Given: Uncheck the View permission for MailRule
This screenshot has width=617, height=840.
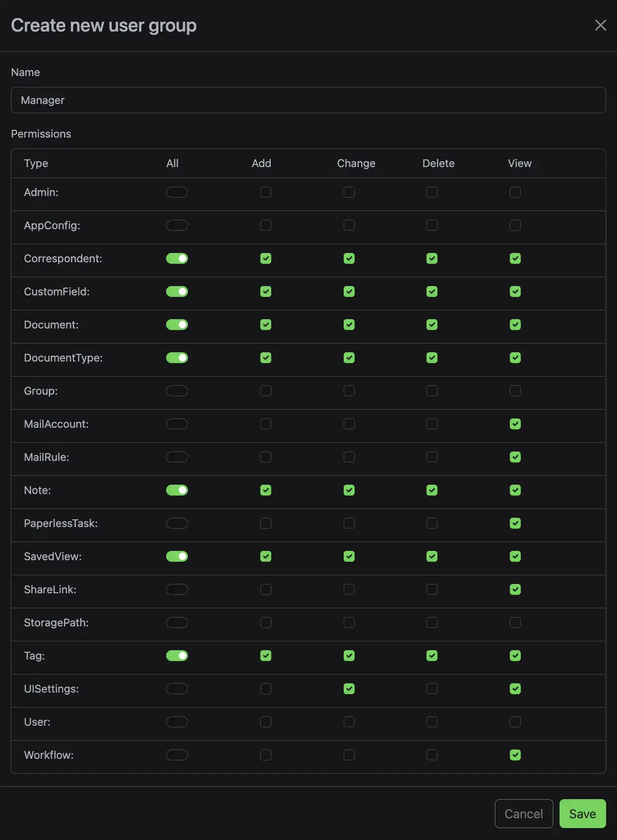Looking at the screenshot, I should (x=515, y=457).
